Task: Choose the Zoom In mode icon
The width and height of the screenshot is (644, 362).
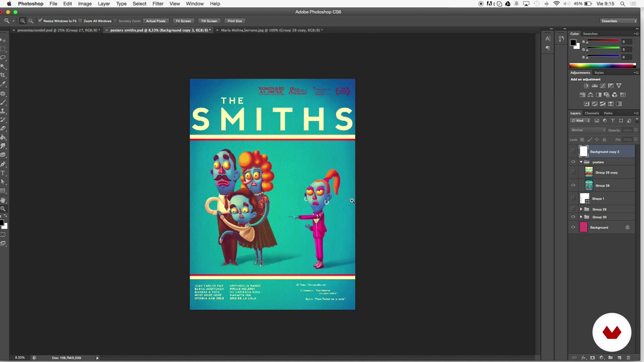Action: coord(23,21)
